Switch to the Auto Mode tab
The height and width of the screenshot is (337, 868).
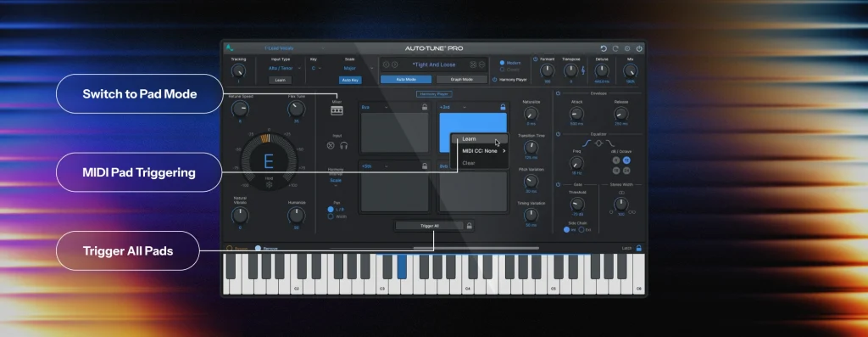(406, 80)
